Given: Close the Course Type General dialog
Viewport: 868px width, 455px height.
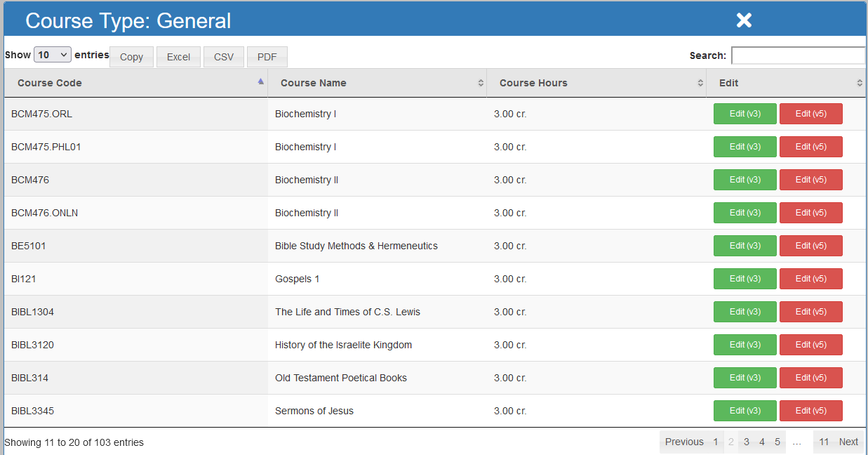Looking at the screenshot, I should [x=744, y=20].
